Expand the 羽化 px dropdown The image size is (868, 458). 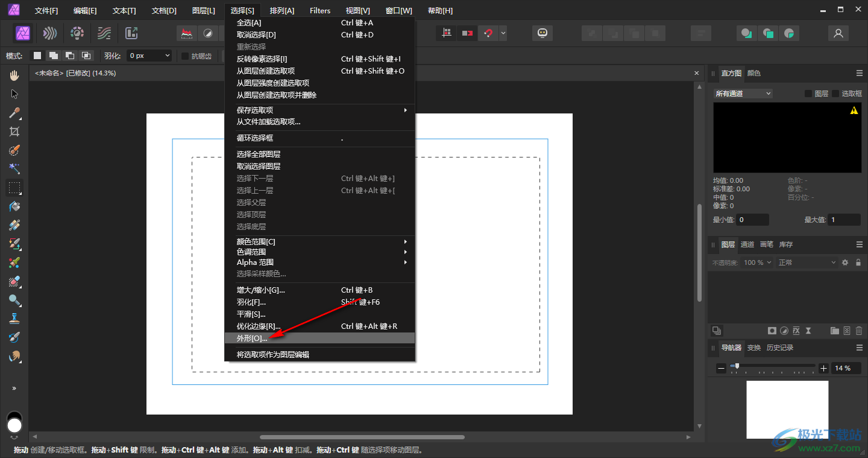[150, 56]
